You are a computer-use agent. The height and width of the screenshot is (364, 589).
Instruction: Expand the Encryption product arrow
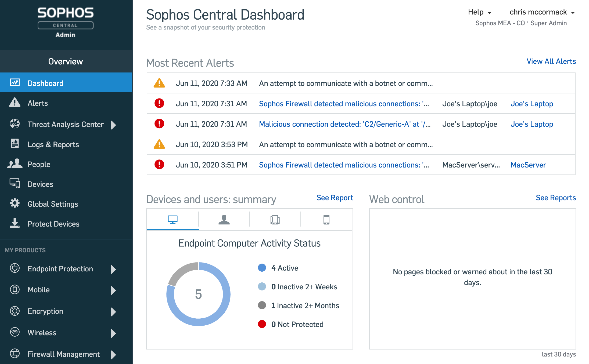114,312
